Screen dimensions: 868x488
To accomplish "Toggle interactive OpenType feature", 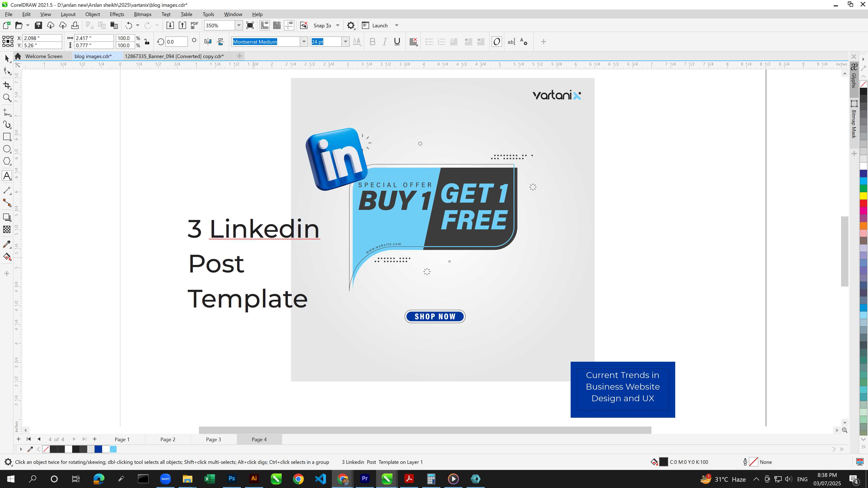I will (x=497, y=41).
